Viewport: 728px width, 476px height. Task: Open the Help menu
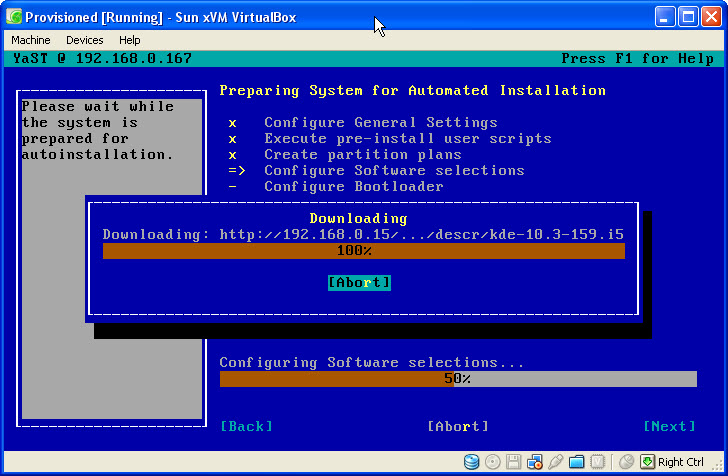click(x=130, y=40)
